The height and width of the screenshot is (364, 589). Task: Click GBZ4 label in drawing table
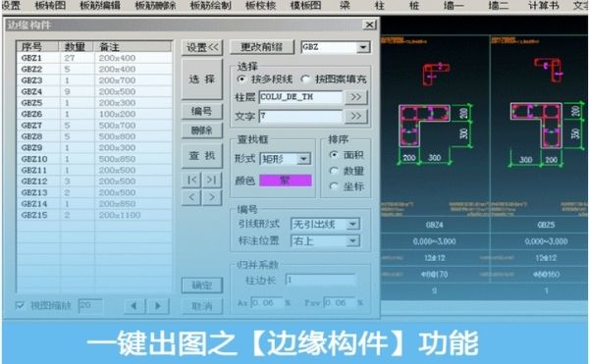point(434,225)
